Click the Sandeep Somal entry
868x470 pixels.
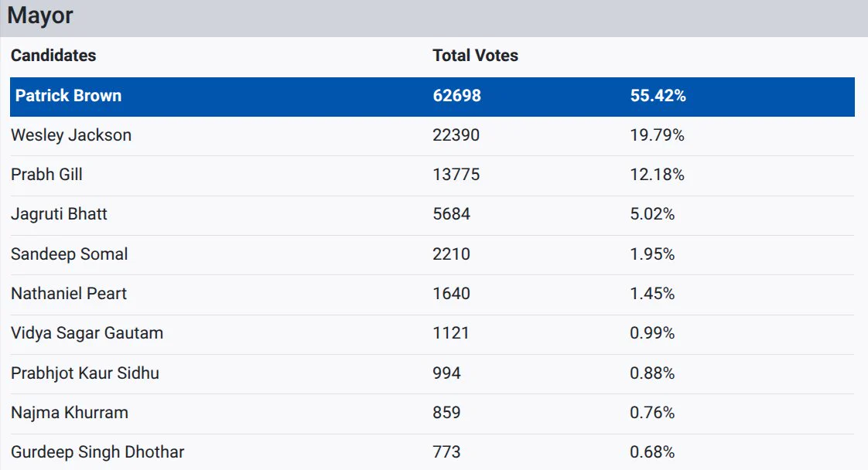pyautogui.click(x=69, y=254)
